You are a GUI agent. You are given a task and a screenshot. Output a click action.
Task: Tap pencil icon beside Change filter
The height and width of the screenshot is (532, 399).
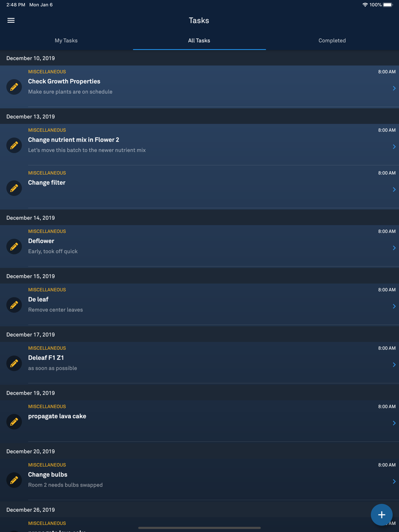tap(14, 188)
